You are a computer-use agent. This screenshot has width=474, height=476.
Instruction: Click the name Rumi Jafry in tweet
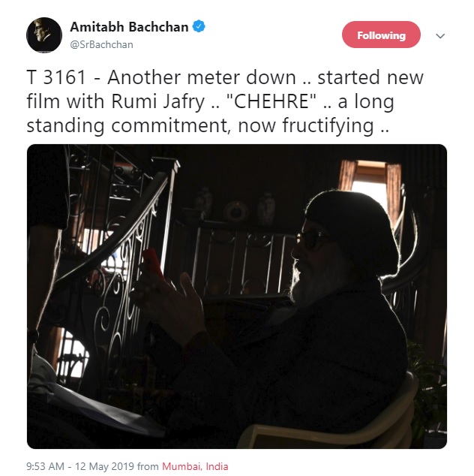point(157,101)
